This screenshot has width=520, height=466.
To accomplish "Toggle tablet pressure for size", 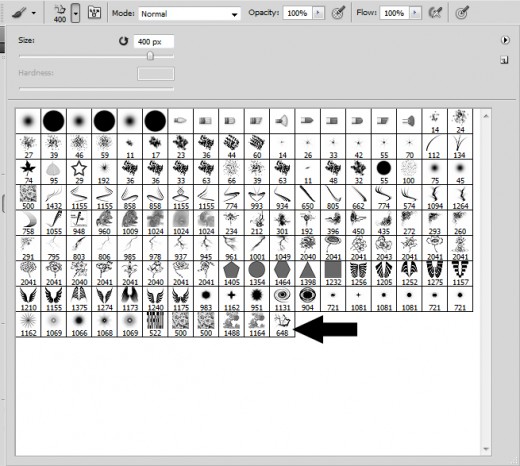I will click(x=462, y=13).
